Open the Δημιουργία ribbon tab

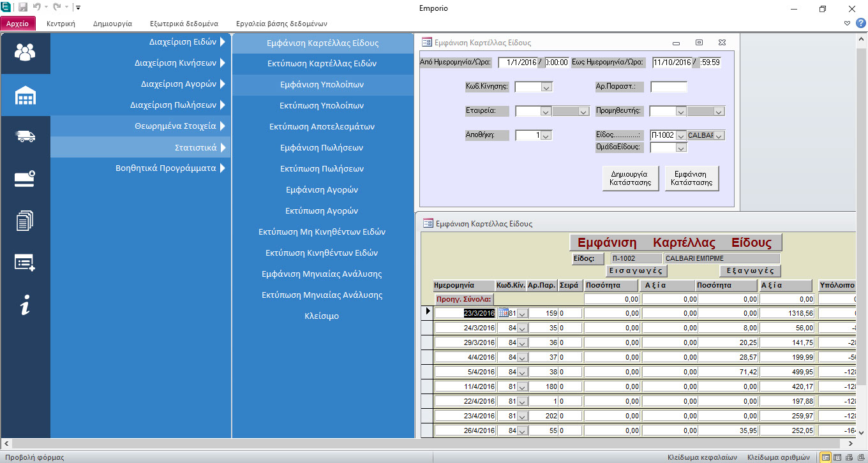112,24
